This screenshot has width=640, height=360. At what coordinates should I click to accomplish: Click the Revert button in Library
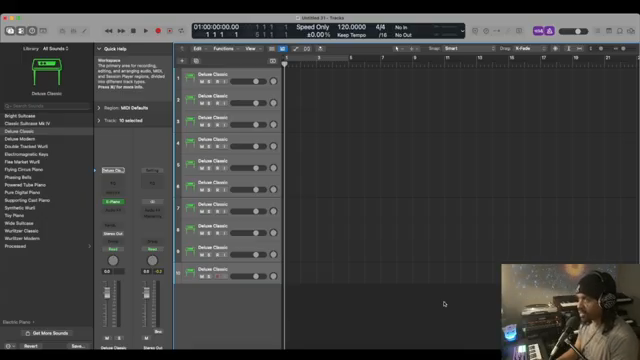pyautogui.click(x=31, y=346)
